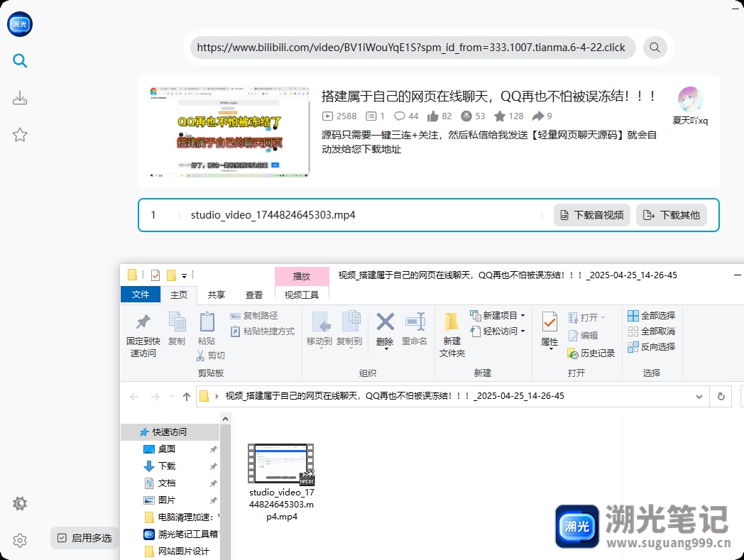744x560 pixels.
Task: Click the 复制 ribbon button beside 粘贴
Action: click(x=177, y=329)
